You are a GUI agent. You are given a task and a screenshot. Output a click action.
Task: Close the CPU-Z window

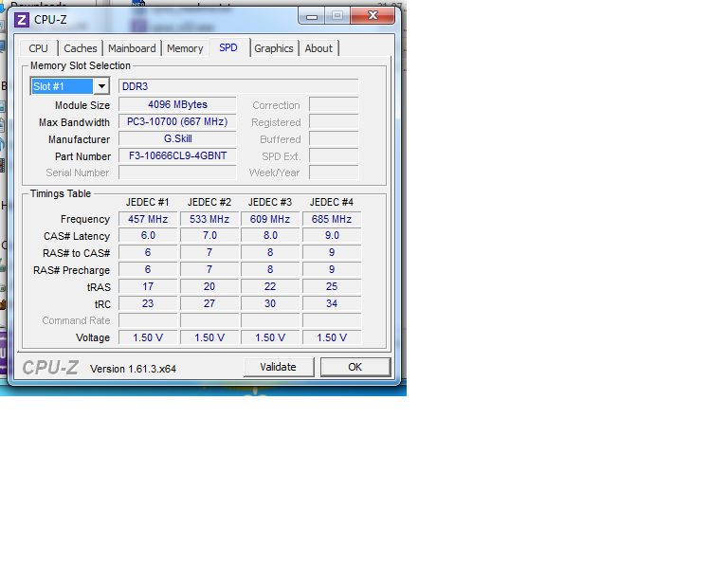(373, 16)
